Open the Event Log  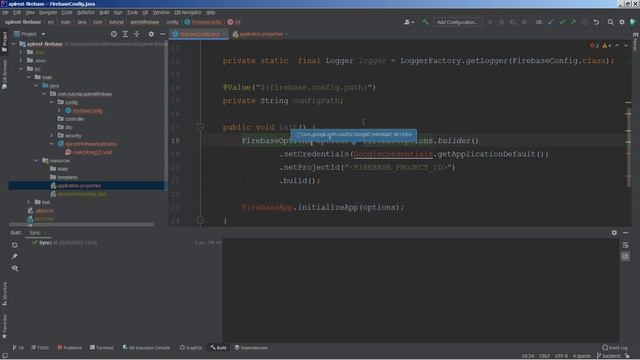615,348
